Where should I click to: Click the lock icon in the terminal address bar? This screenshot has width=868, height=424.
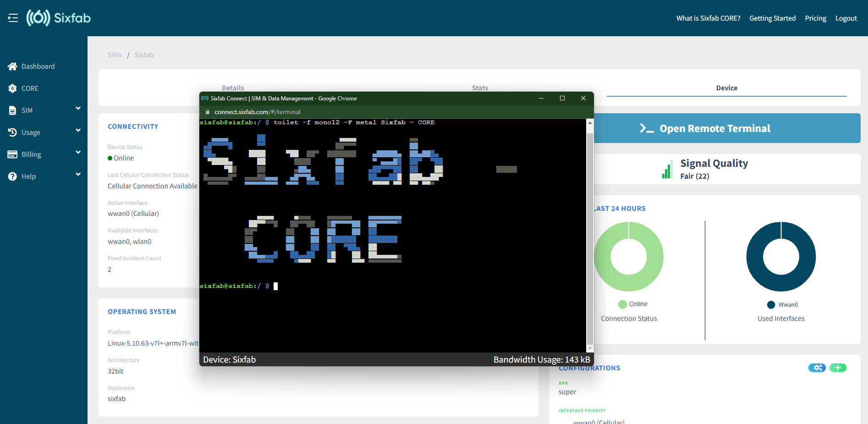(208, 112)
